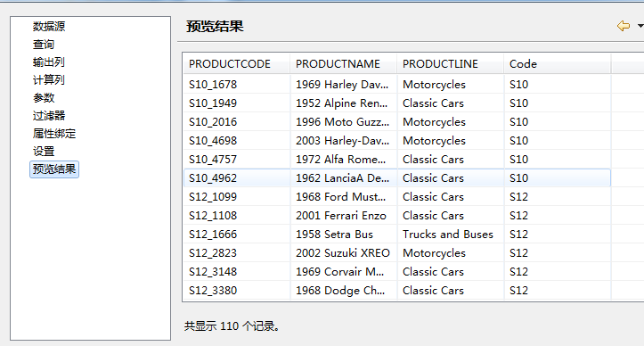Select the S12_3380 row
644x346 pixels.
tap(397, 290)
